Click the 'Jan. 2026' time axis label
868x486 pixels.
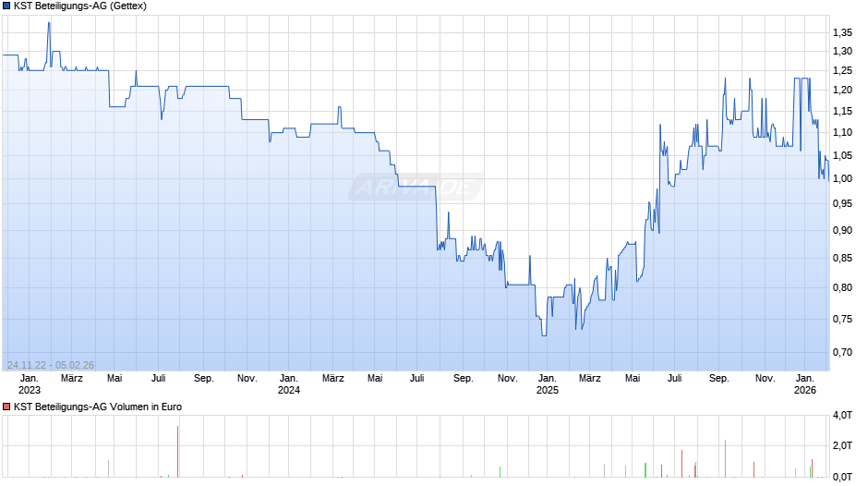[805, 384]
